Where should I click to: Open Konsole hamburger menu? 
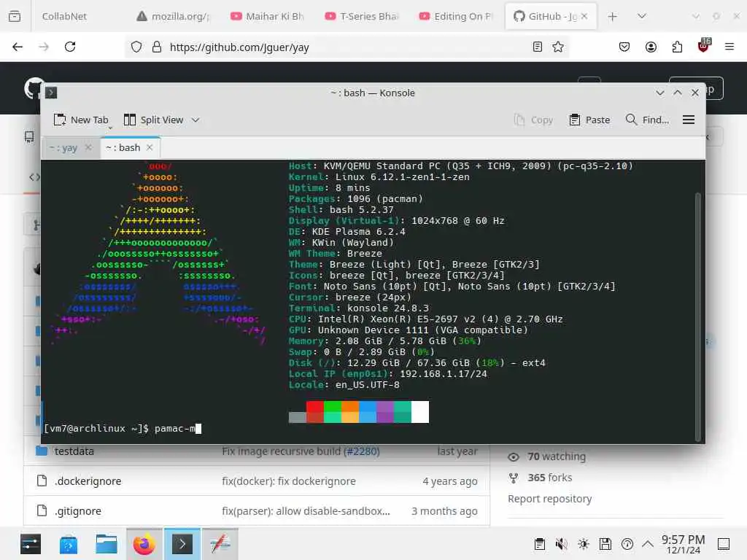pyautogui.click(x=689, y=120)
